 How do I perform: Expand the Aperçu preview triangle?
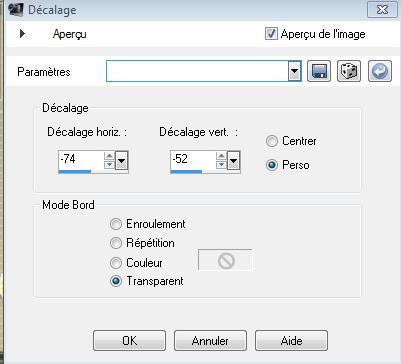(22, 34)
